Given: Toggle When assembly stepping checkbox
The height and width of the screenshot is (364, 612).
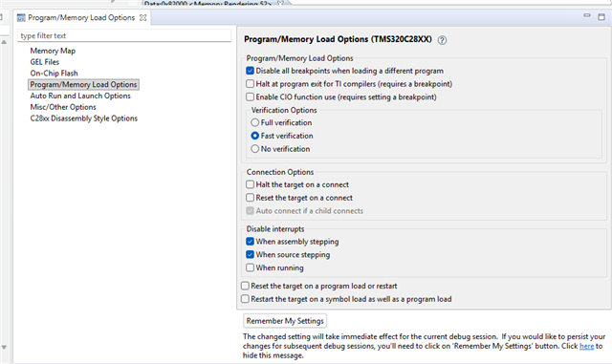Looking at the screenshot, I should click(251, 241).
